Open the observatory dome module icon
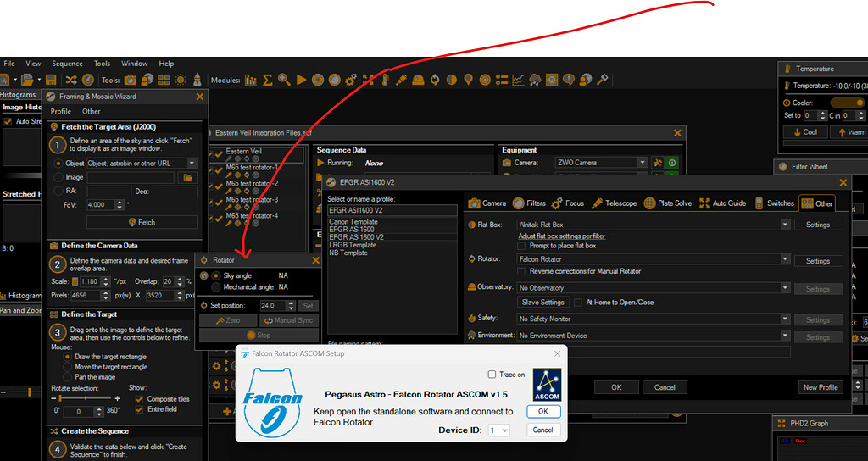 pyautogui.click(x=419, y=80)
